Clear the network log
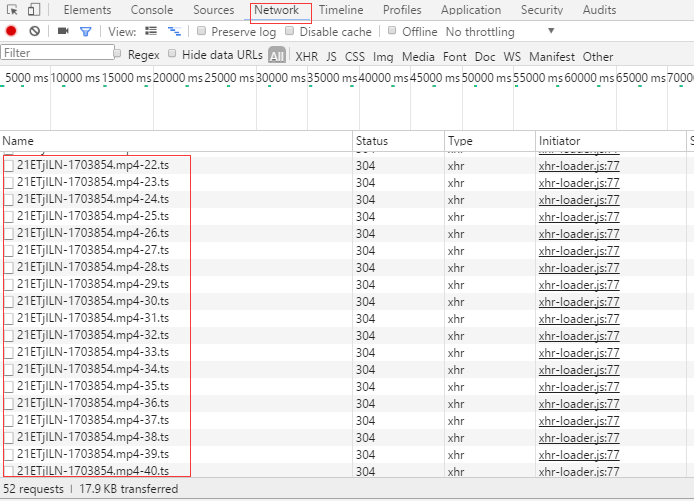This screenshot has height=501, width=694. [x=34, y=32]
